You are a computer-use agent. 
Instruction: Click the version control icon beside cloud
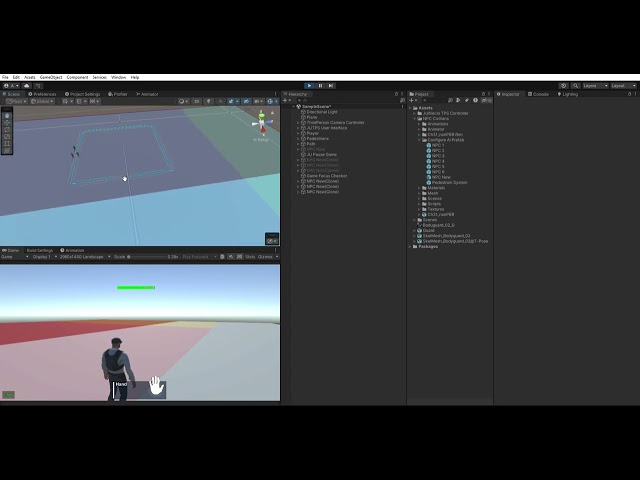[38, 86]
